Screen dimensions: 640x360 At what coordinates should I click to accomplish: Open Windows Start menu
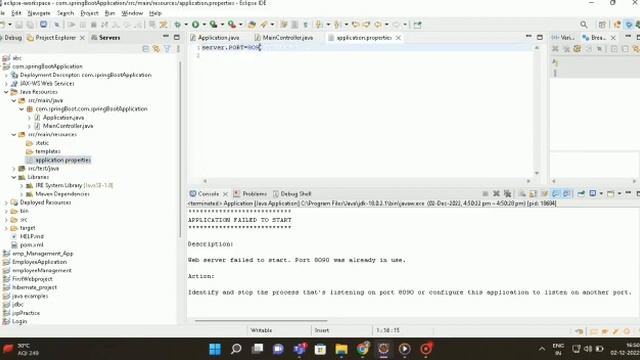click(x=215, y=349)
